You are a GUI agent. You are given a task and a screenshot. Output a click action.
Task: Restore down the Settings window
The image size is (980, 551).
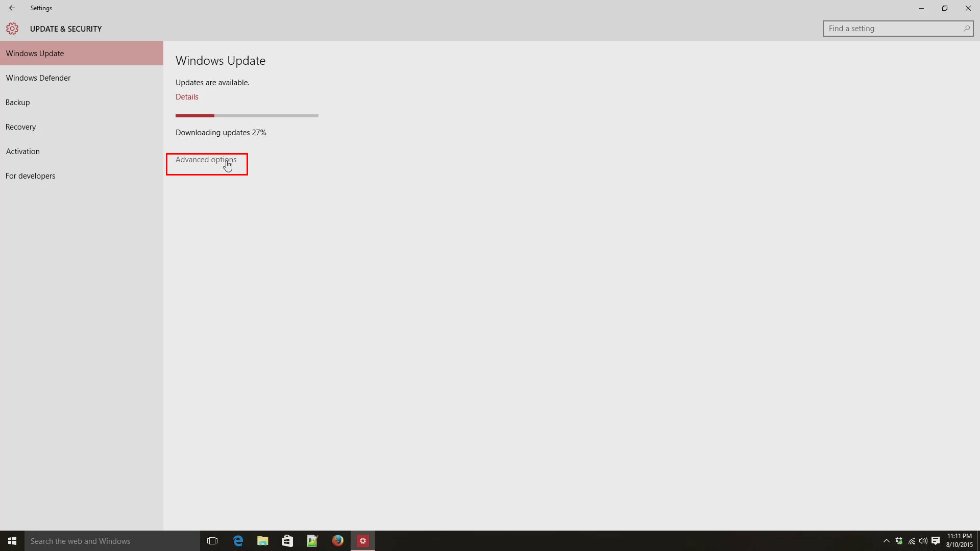[945, 8]
